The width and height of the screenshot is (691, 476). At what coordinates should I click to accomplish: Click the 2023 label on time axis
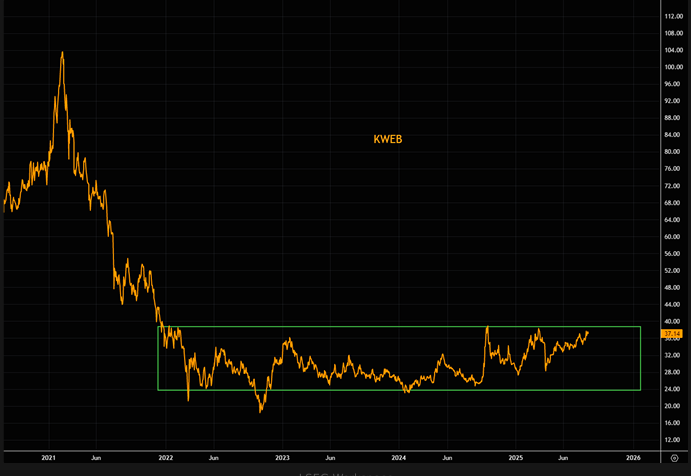click(283, 457)
